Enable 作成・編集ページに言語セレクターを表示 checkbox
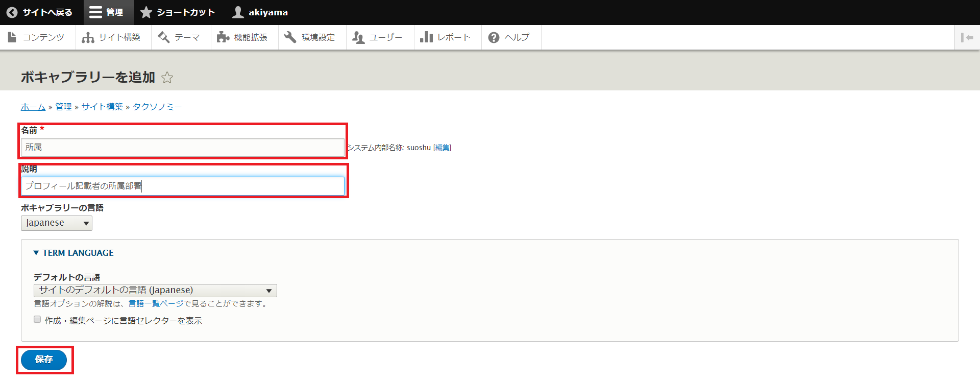This screenshot has height=382, width=980. [x=37, y=320]
